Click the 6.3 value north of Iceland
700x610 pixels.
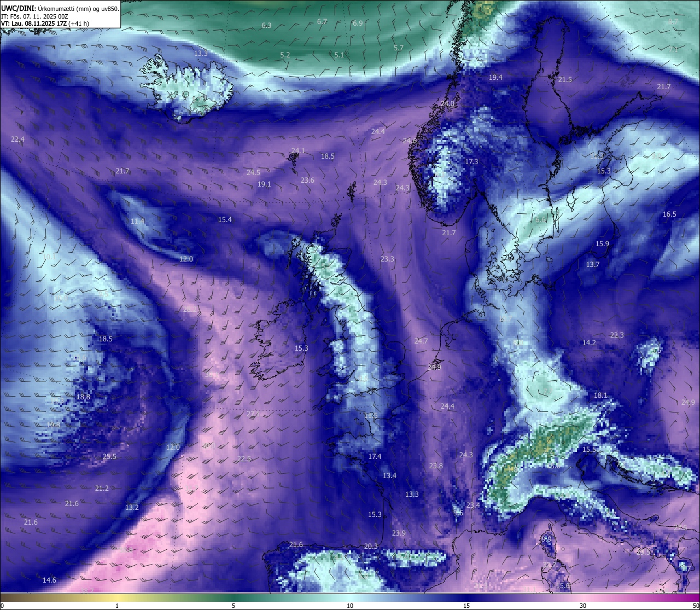click(x=266, y=26)
